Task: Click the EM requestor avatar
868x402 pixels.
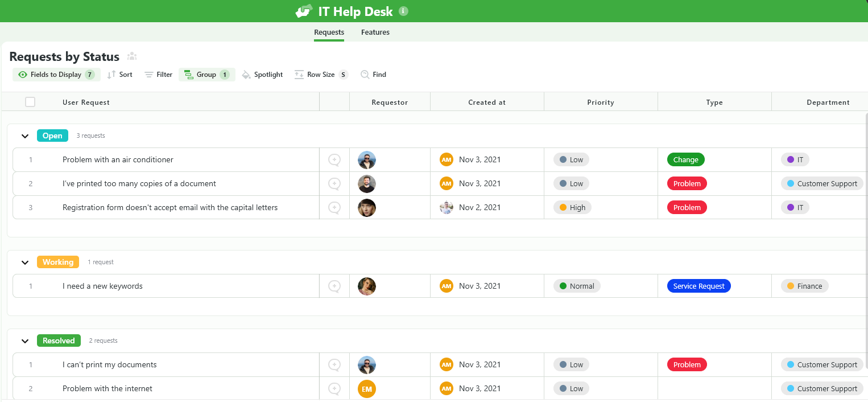Action: point(367,389)
